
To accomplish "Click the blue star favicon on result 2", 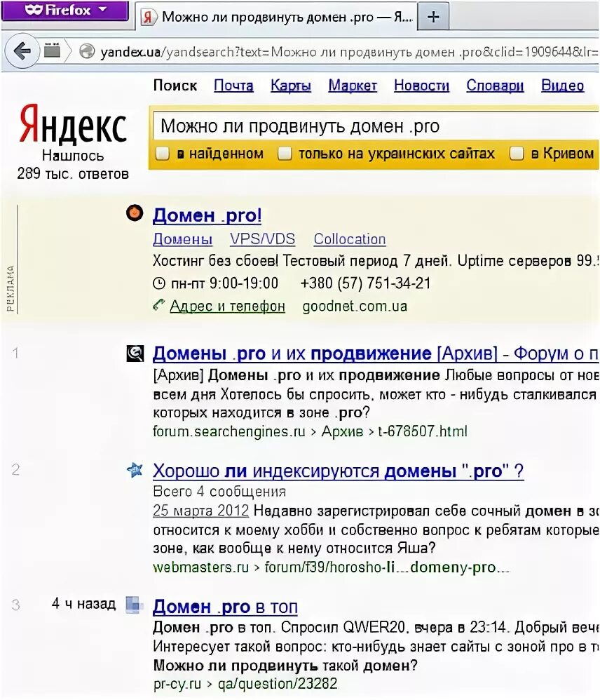I will tap(135, 470).
